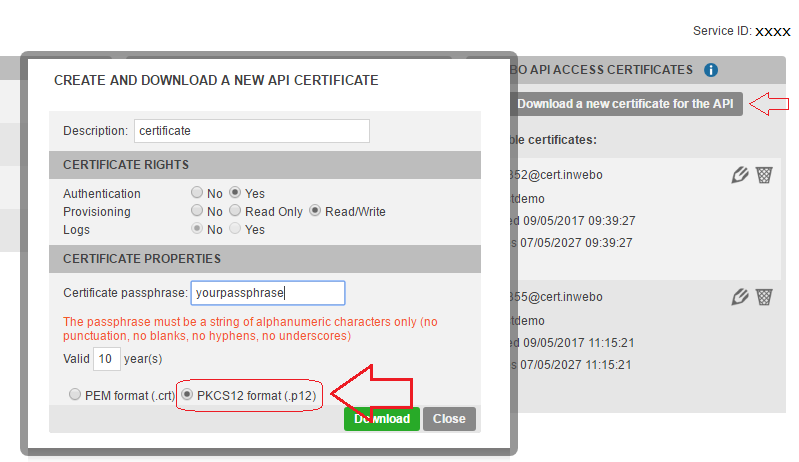The width and height of the screenshot is (799, 462).
Task: Select PEM format (.crt) option
Action: tap(75, 395)
